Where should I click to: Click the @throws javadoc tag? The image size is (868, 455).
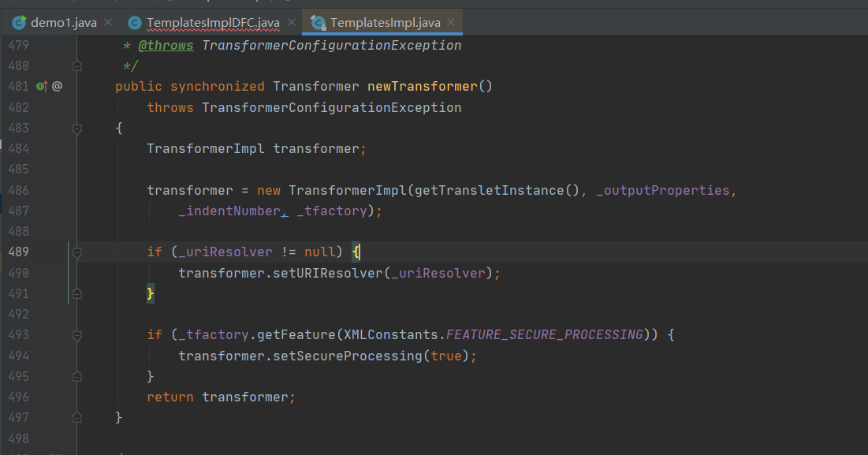[166, 46]
